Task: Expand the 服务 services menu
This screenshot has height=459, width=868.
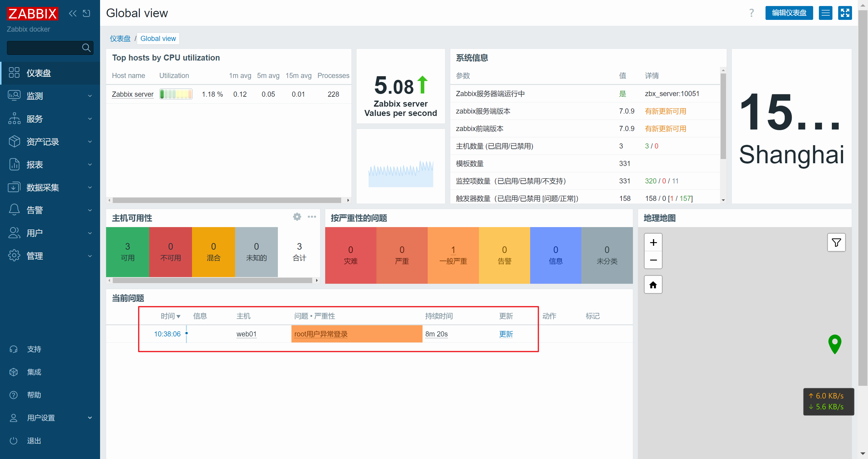Action: (x=50, y=119)
